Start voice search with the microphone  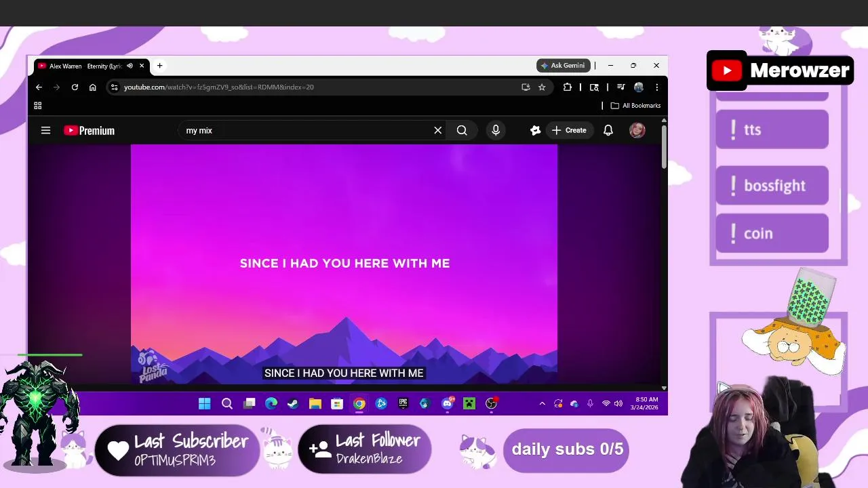pos(496,130)
